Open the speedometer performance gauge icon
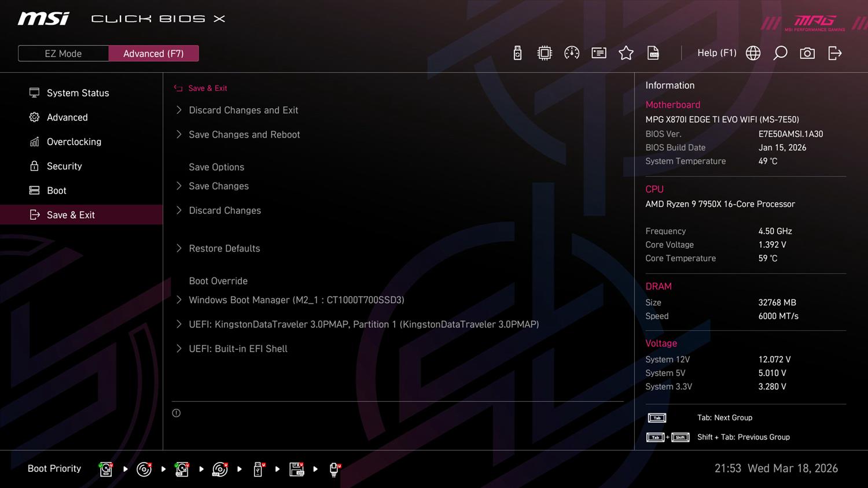 (x=572, y=53)
